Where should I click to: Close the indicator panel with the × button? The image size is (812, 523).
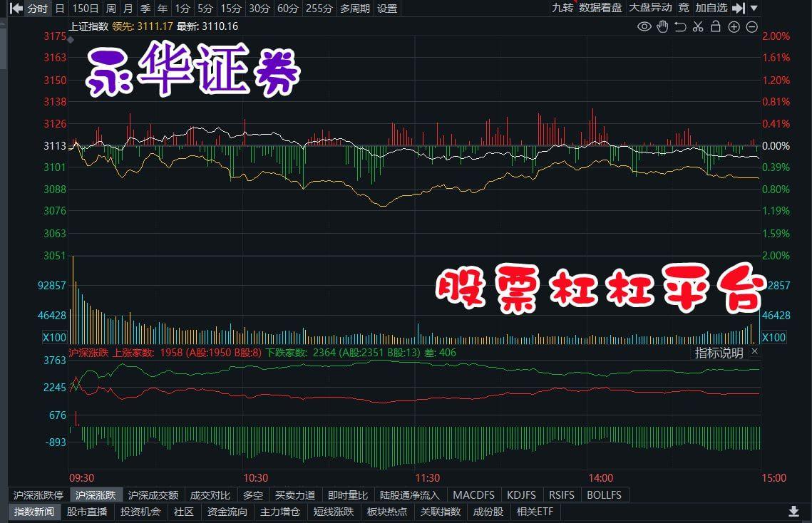tap(754, 351)
